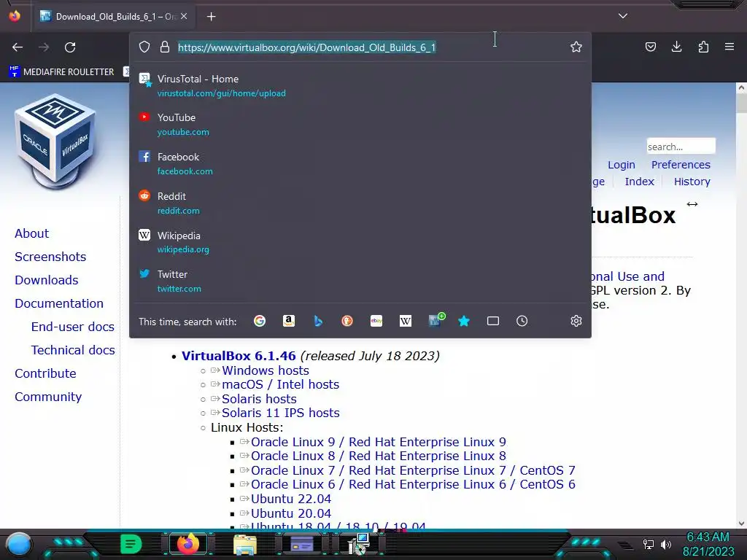Open the Preferences link
Screen dimensions: 747x560
(681, 165)
